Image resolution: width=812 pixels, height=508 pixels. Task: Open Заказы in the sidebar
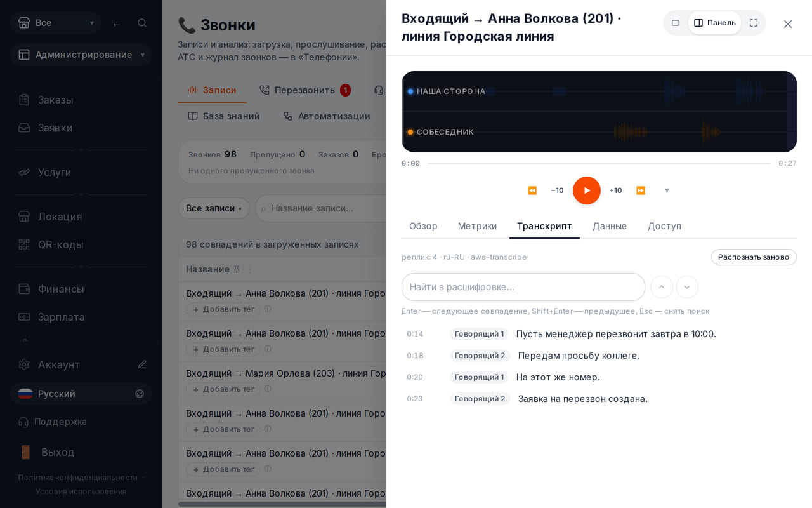[81, 100]
